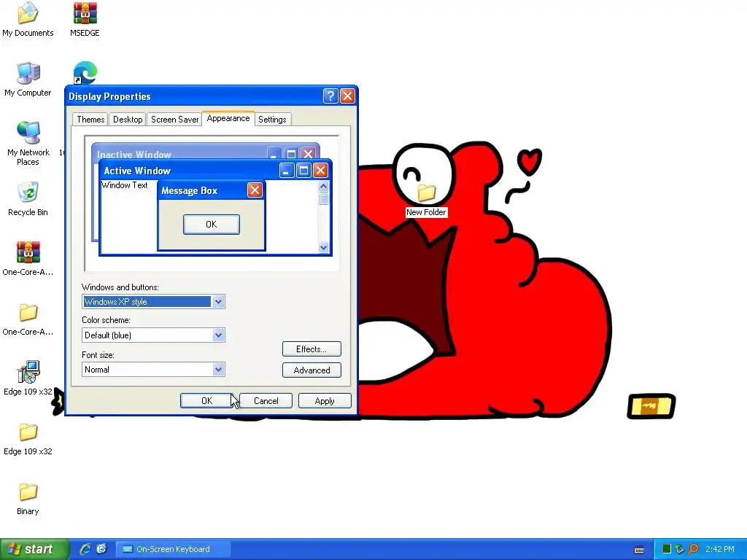Click the orange magnifier tray icon
The width and height of the screenshot is (747, 560).
pyautogui.click(x=693, y=549)
